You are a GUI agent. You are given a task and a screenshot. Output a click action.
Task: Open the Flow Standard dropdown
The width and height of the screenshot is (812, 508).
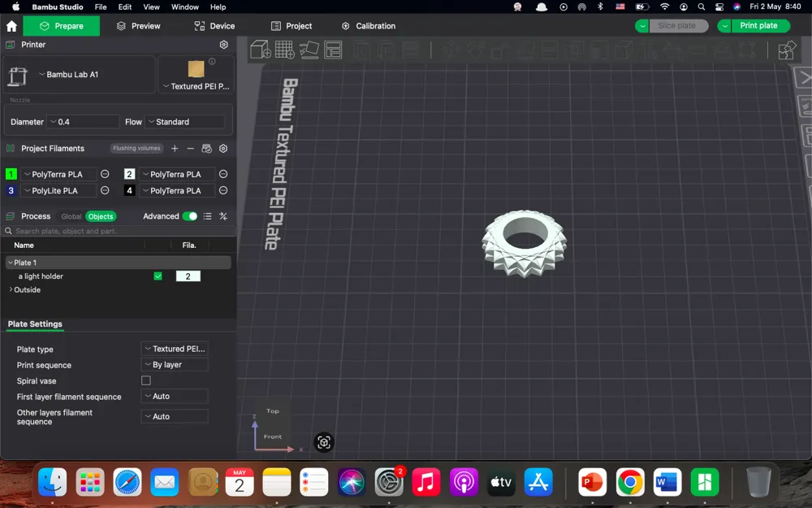tap(185, 122)
